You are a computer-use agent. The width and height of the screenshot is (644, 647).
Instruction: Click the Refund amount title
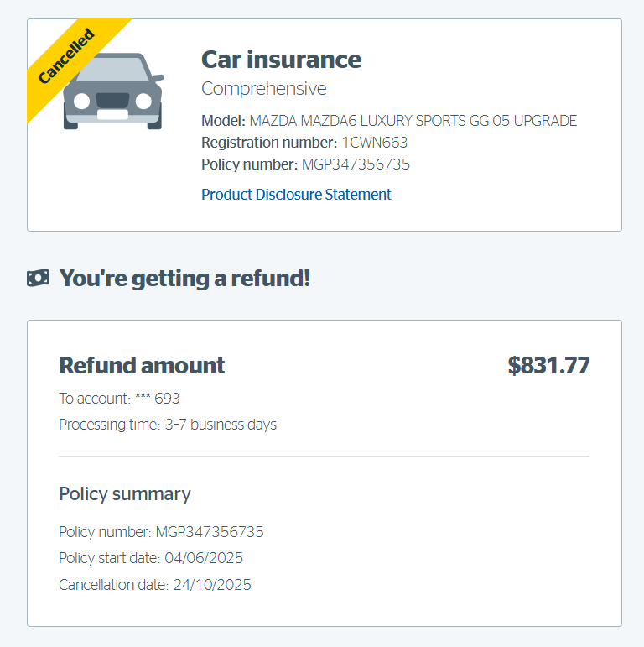pos(142,366)
